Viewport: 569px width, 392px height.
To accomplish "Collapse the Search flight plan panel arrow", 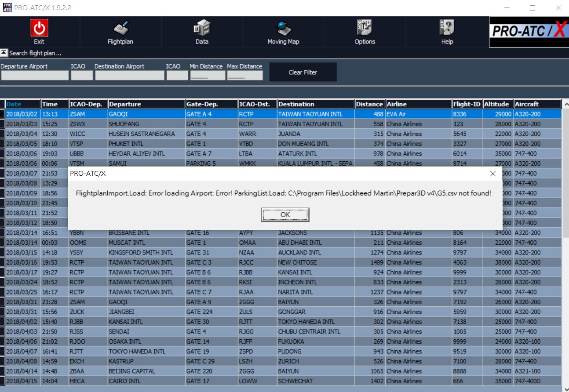I will click(4, 53).
